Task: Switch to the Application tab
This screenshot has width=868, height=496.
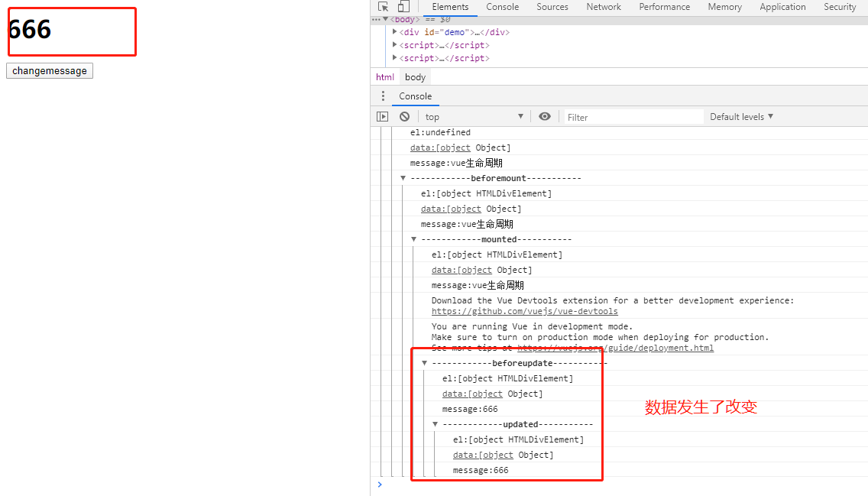Action: click(x=782, y=7)
